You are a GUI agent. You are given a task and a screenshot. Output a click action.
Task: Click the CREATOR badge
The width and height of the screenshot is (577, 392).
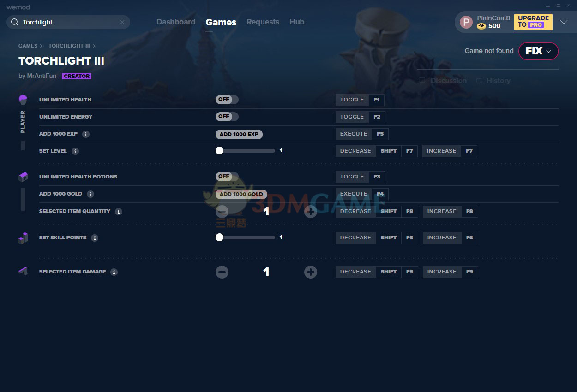tap(77, 76)
